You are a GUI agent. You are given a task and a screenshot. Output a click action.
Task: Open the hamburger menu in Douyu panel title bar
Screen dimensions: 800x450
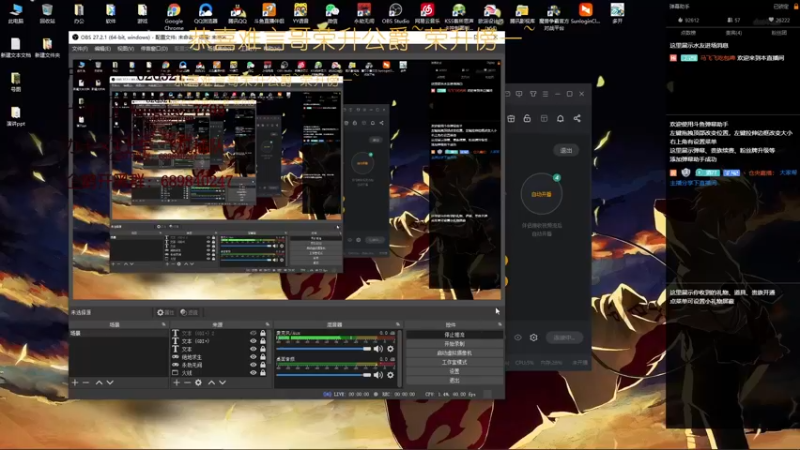pyautogui.click(x=545, y=94)
